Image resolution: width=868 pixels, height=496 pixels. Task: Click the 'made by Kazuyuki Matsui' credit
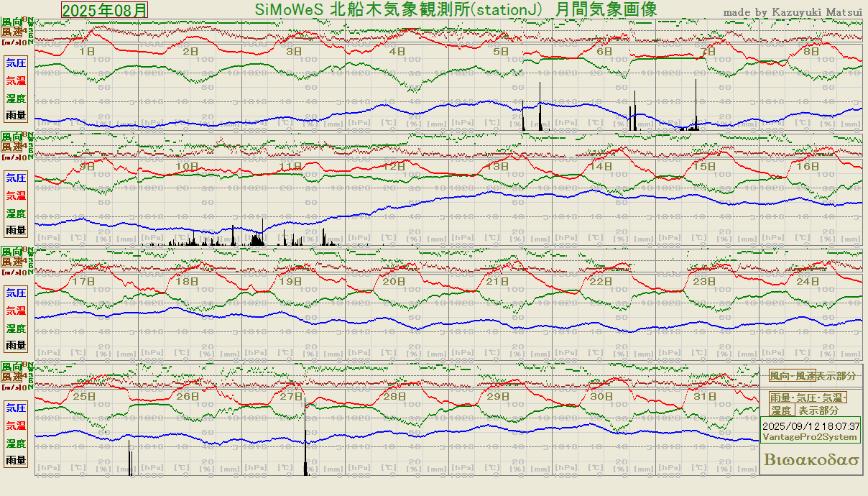[x=792, y=12]
